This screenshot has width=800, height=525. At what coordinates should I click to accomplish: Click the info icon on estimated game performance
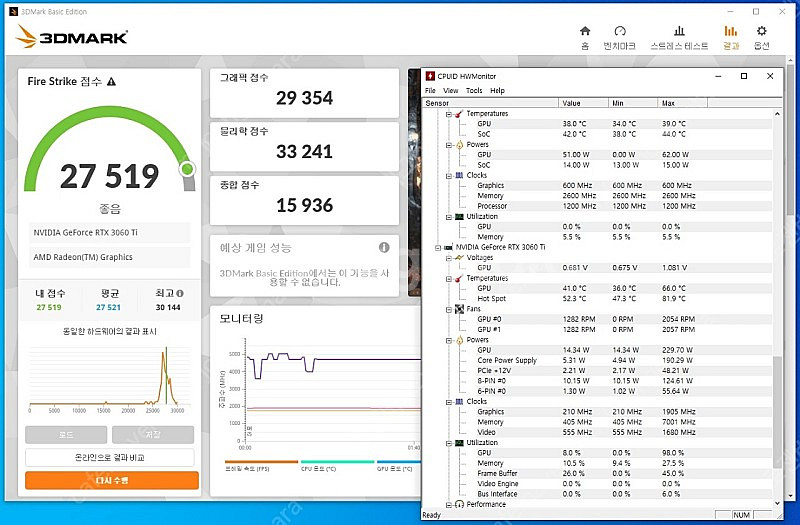point(384,247)
